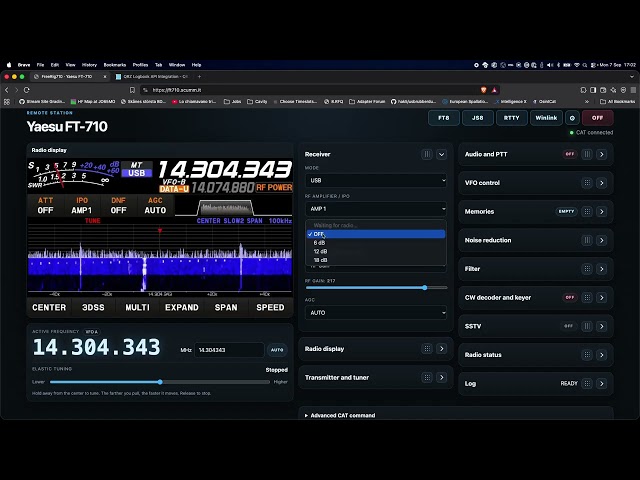The height and width of the screenshot is (480, 640).
Task: Click Transmitter and tuner grip icon
Action: point(427,378)
